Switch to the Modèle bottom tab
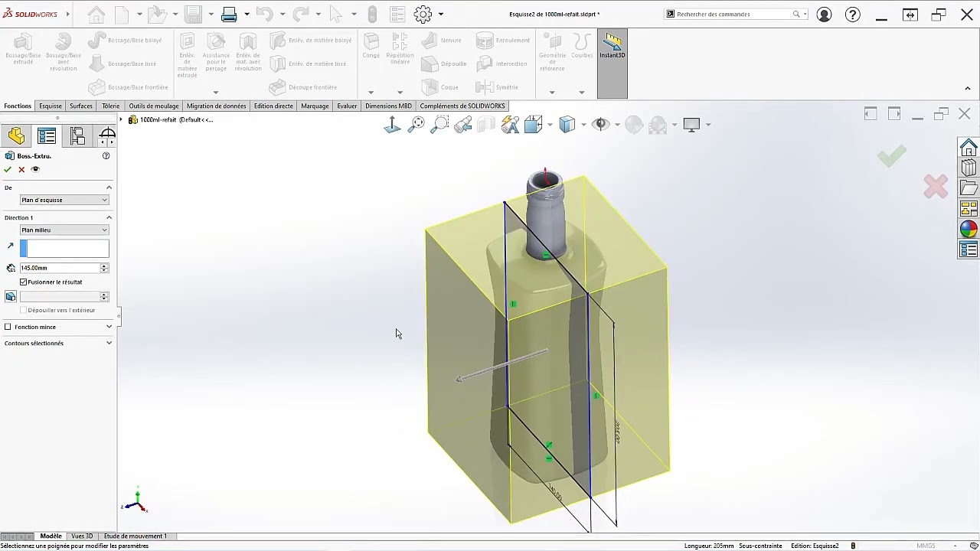Image resolution: width=980 pixels, height=551 pixels. pos(51,536)
